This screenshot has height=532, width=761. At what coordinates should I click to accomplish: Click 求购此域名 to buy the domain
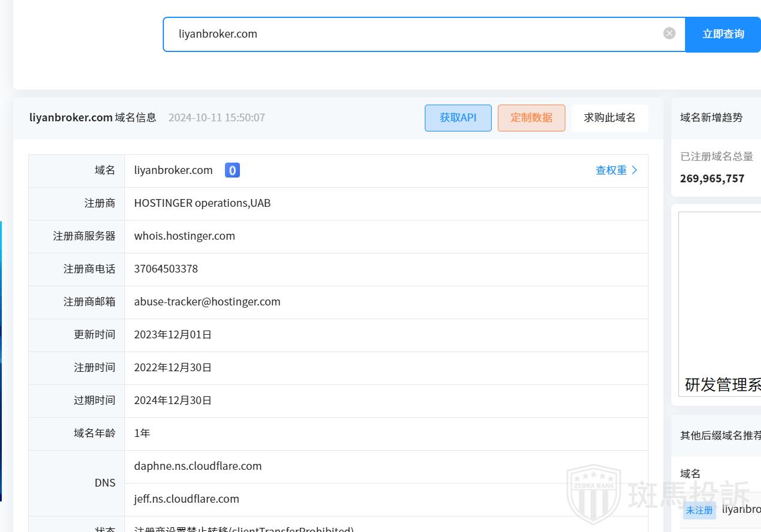click(610, 118)
